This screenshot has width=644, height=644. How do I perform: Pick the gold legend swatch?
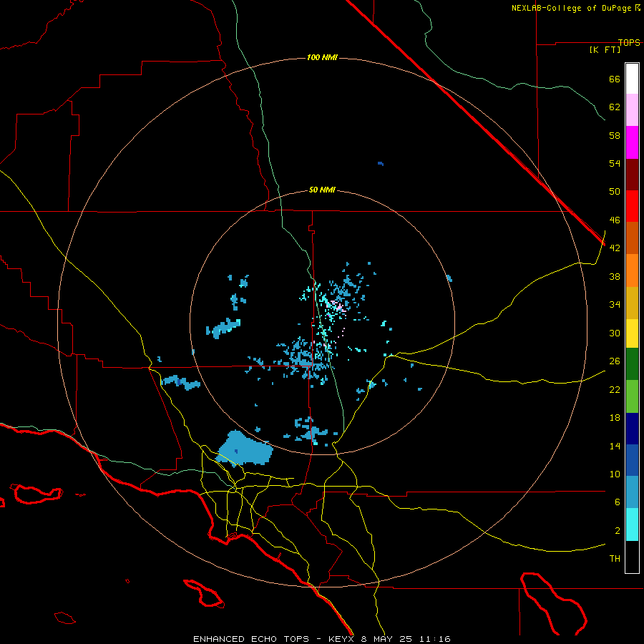tap(632, 303)
